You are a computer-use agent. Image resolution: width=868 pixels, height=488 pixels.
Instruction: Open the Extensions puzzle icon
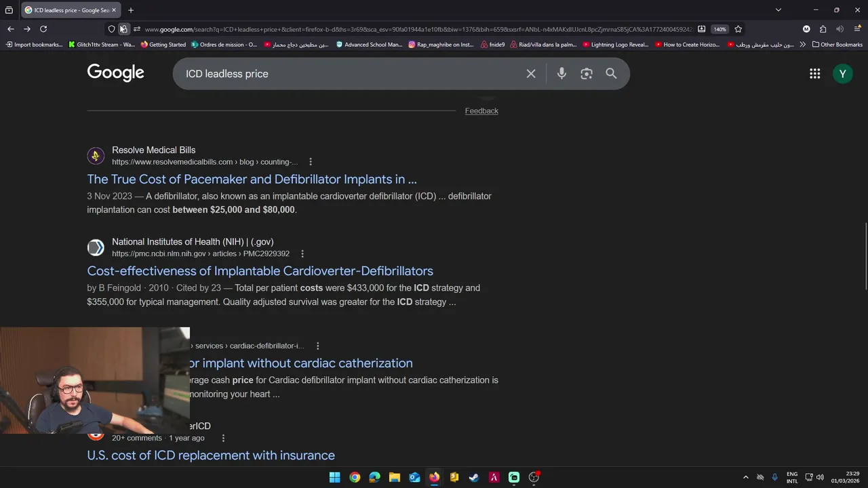pyautogui.click(x=823, y=29)
